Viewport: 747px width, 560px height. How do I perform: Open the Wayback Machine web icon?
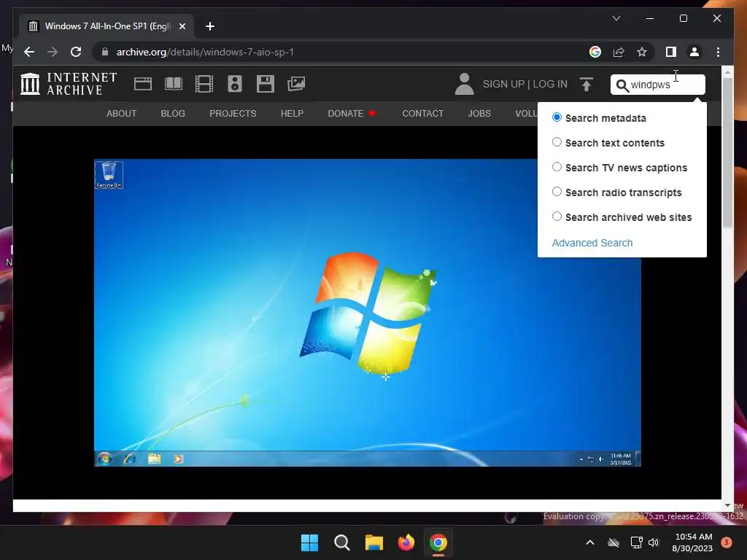(142, 84)
